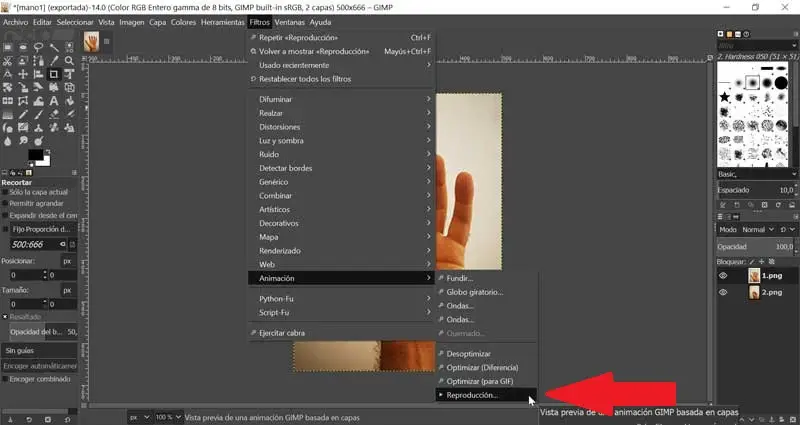Select the Gradient tool
The width and height of the screenshot is (800, 425).
pos(8,115)
